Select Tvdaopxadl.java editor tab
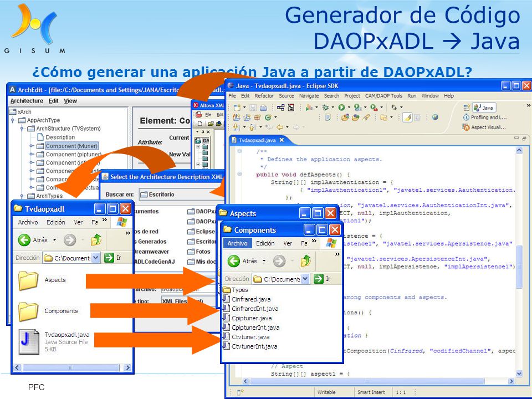532x399 pixels. pos(257,140)
